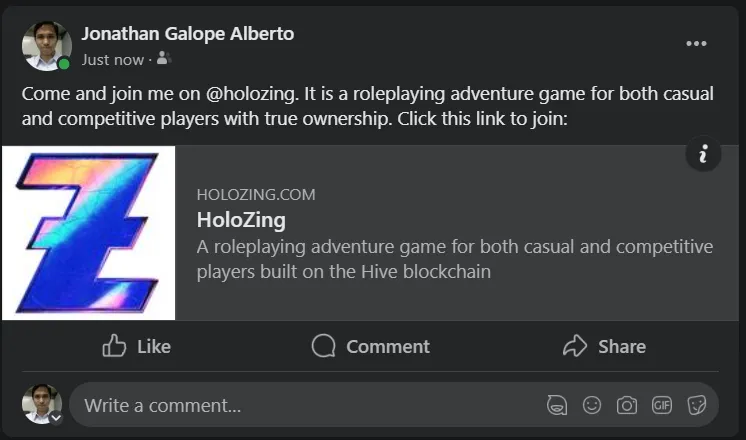
Task: Open the HoloZing link title
Action: [x=241, y=220]
